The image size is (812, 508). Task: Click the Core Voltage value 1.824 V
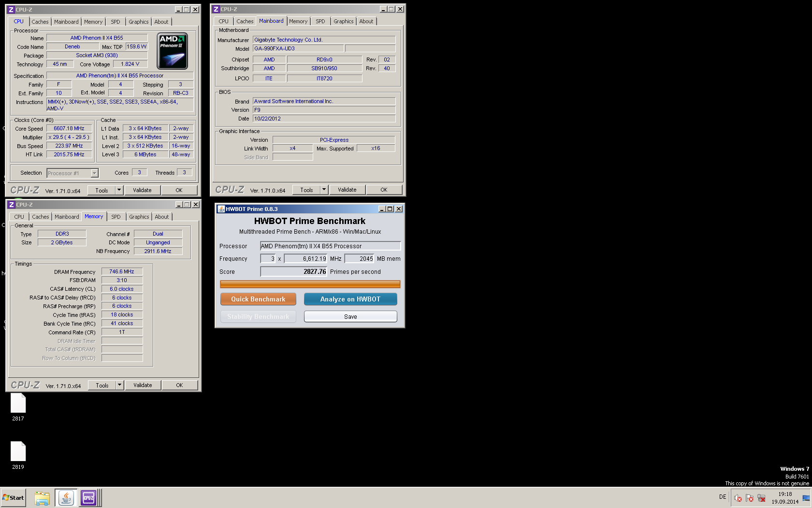130,64
